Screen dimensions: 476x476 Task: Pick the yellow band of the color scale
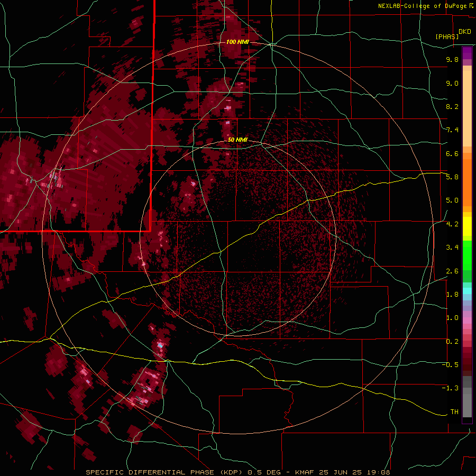[x=467, y=226]
